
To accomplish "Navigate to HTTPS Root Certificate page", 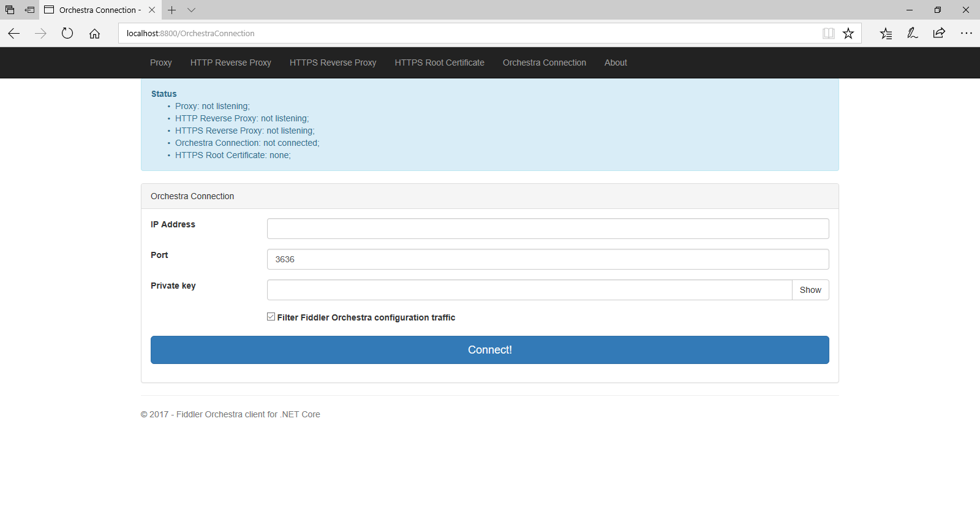I will 439,63.
